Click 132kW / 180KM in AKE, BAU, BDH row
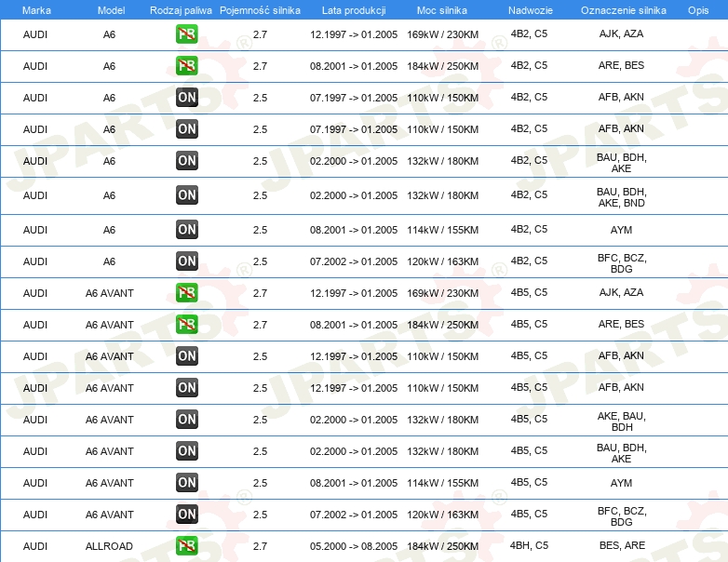Screen dimensions: 728x562 [442, 420]
